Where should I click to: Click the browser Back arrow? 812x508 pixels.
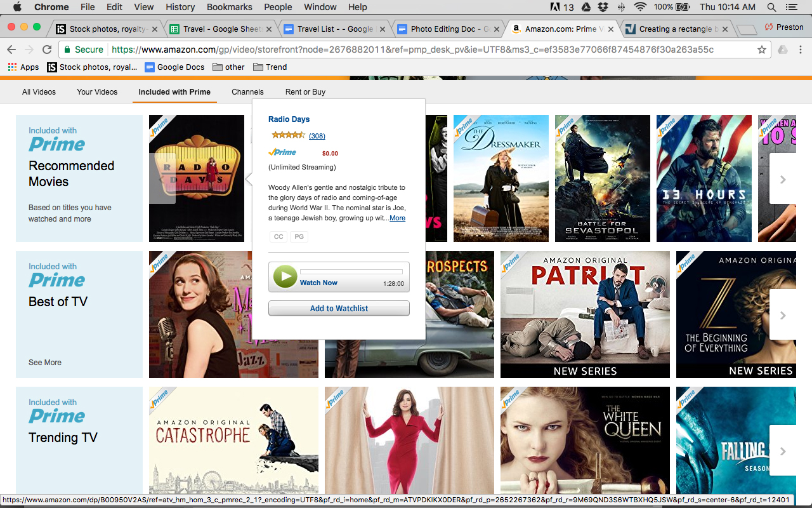(x=11, y=50)
